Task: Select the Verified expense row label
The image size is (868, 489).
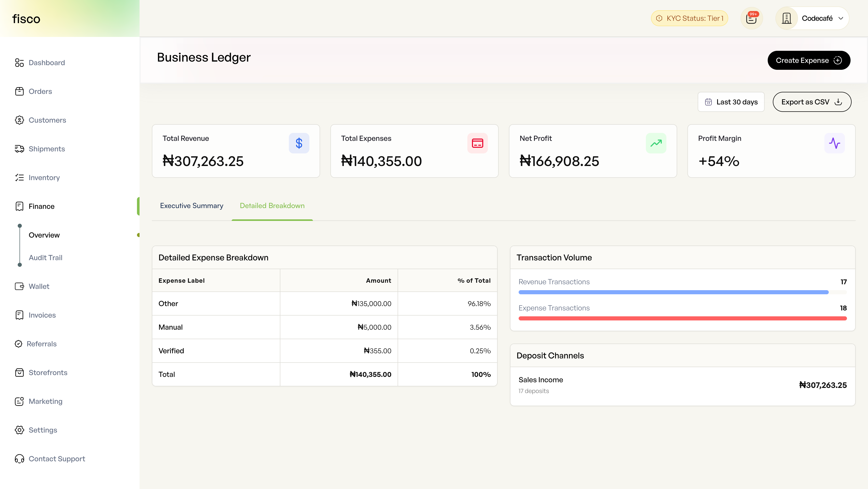Action: coord(171,350)
